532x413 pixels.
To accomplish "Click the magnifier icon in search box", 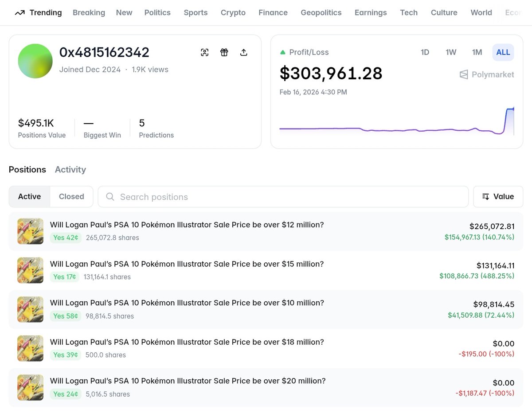I will pyautogui.click(x=110, y=197).
